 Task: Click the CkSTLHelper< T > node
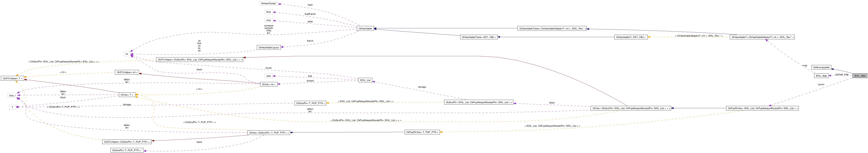(12, 78)
